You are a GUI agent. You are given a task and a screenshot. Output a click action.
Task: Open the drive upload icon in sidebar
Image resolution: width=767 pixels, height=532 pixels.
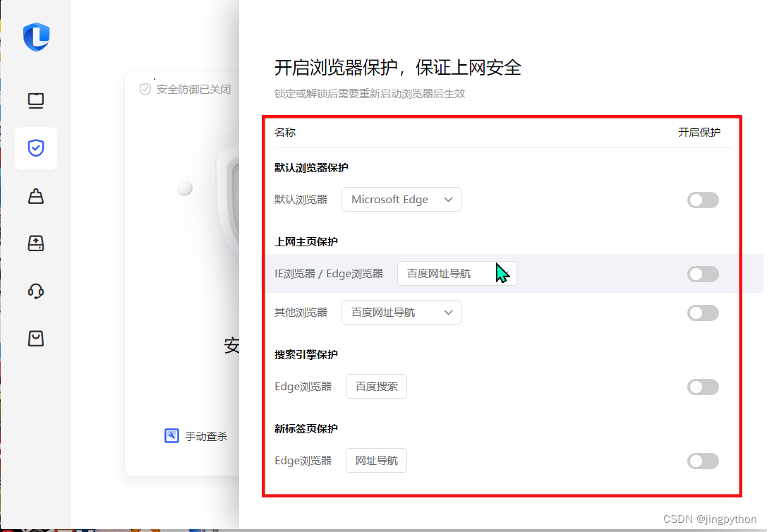coord(36,243)
